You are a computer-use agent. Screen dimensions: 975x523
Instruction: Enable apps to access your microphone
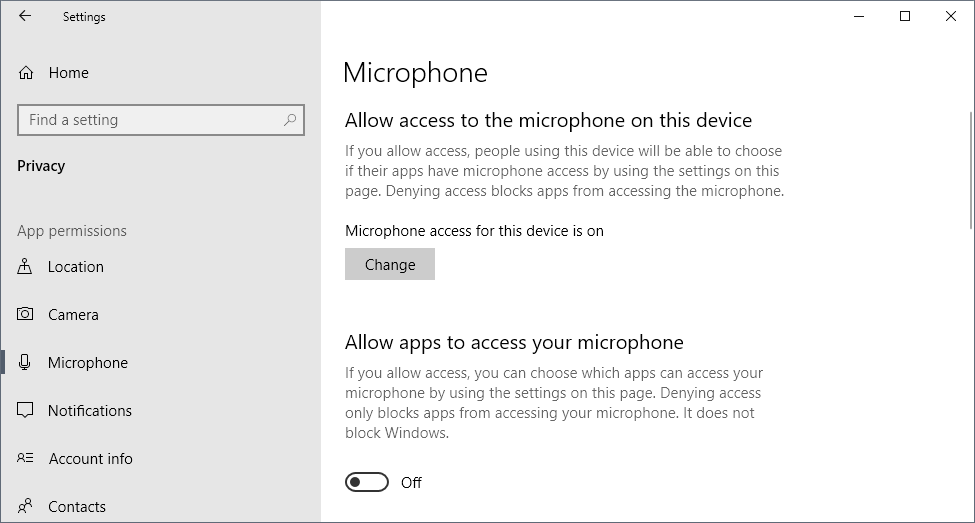(x=367, y=483)
